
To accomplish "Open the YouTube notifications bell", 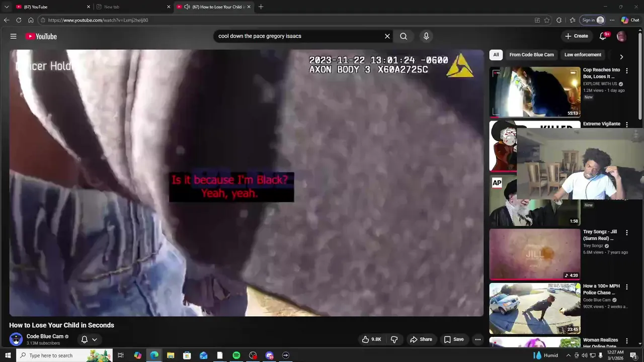I will tap(603, 36).
